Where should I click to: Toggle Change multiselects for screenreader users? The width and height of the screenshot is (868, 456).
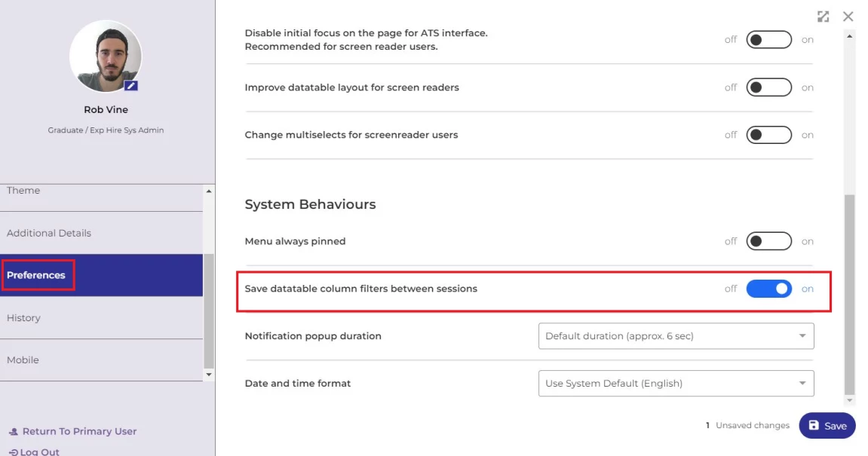coord(768,135)
